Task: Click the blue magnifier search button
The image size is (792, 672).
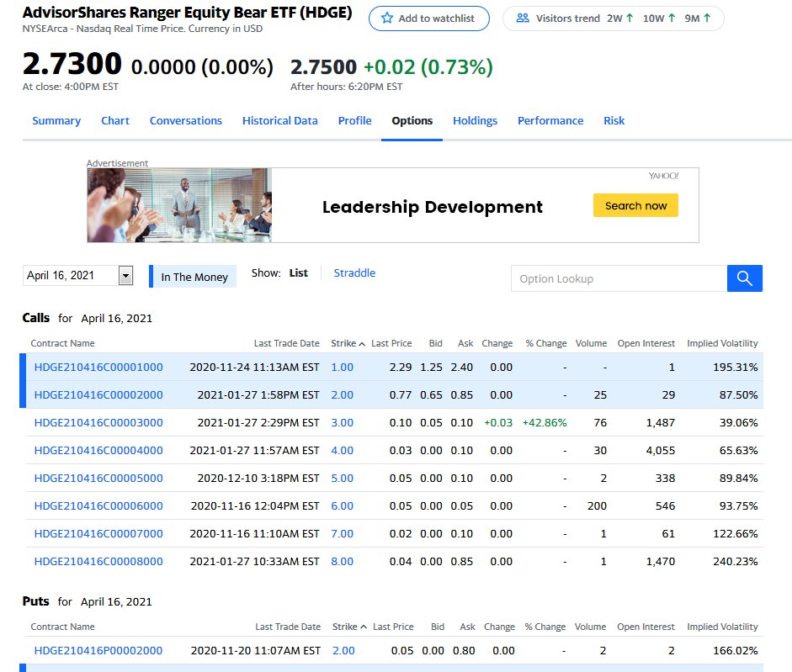Action: [745, 278]
